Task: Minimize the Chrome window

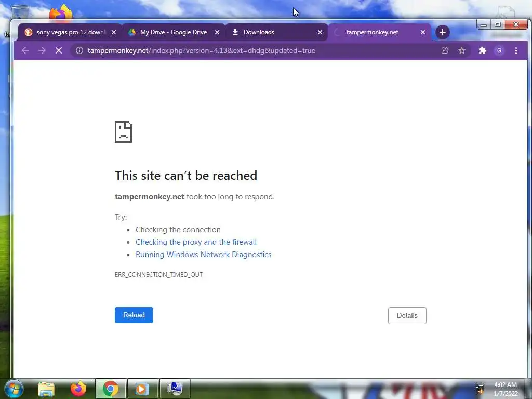Action: (484, 24)
